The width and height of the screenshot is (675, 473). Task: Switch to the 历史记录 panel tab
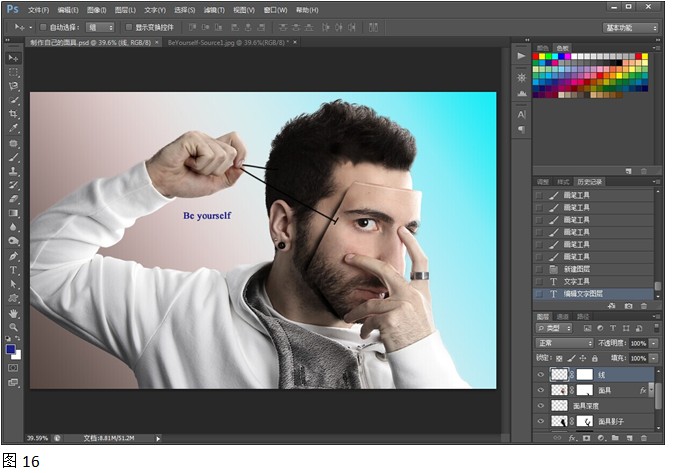[589, 182]
